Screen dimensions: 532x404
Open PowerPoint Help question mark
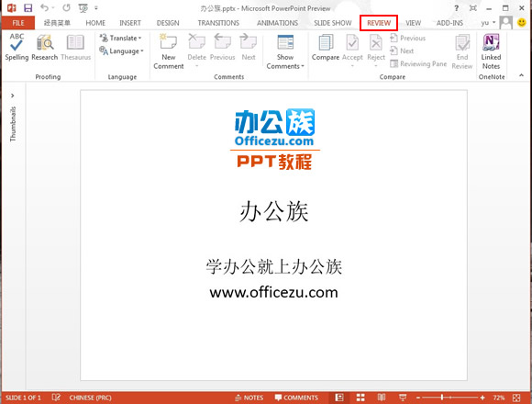(x=457, y=8)
